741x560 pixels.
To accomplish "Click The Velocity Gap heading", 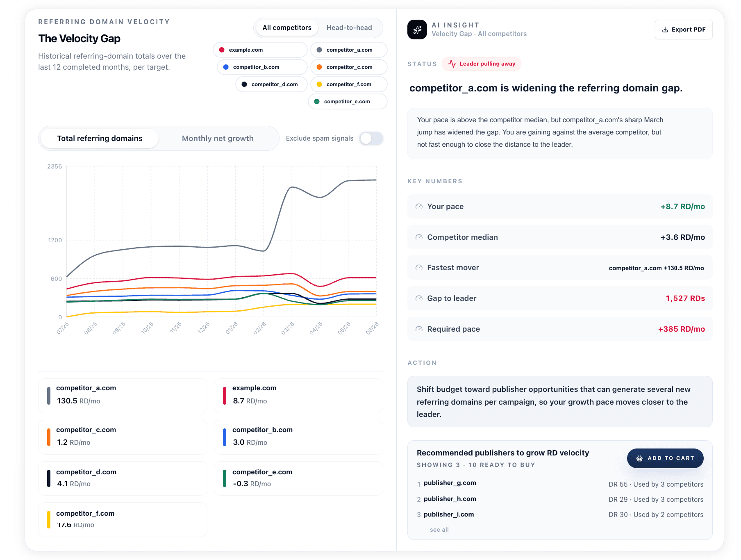I will click(x=80, y=39).
